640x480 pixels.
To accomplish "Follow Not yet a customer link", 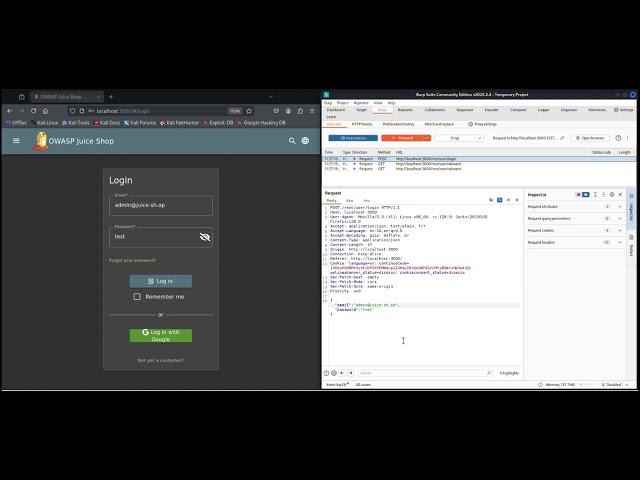I will pyautogui.click(x=161, y=360).
